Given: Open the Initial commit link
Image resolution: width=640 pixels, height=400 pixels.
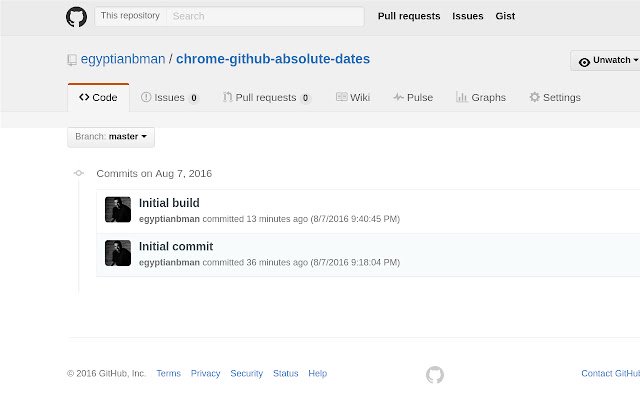Looking at the screenshot, I should click(176, 247).
